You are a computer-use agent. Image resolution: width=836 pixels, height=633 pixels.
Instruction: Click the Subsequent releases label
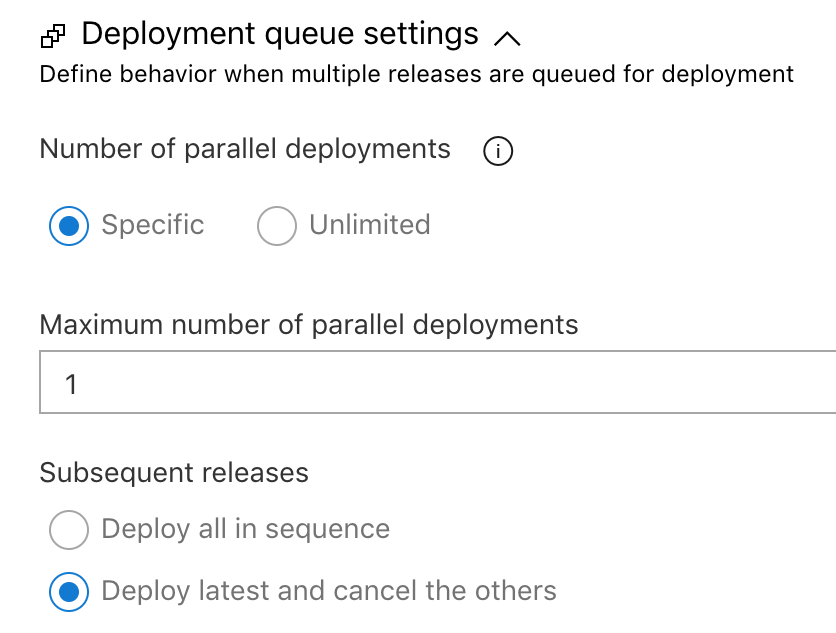(174, 473)
